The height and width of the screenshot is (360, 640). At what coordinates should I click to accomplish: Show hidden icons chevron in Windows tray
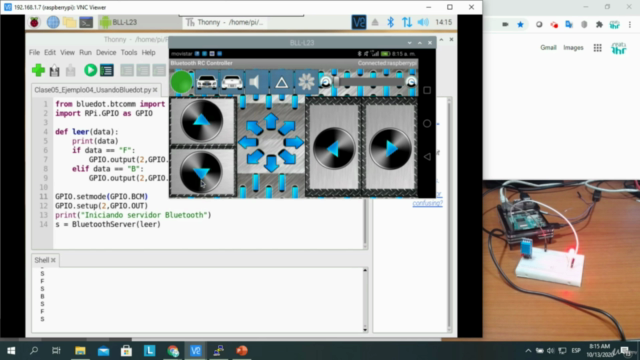point(528,351)
